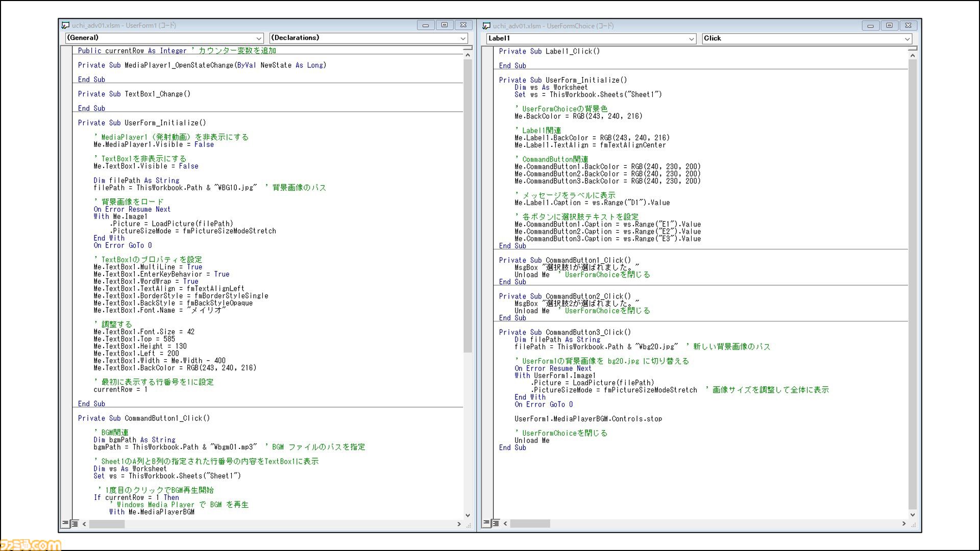This screenshot has height=551, width=980.
Task: Click the scroll-up arrow in UserFormChoice window
Action: pyautogui.click(x=913, y=55)
